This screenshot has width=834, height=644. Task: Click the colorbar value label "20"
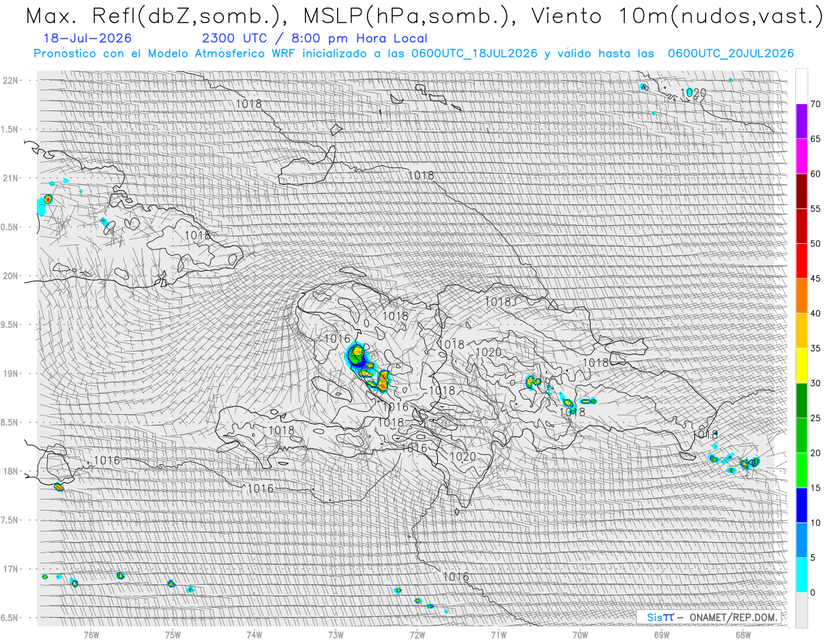pyautogui.click(x=815, y=453)
